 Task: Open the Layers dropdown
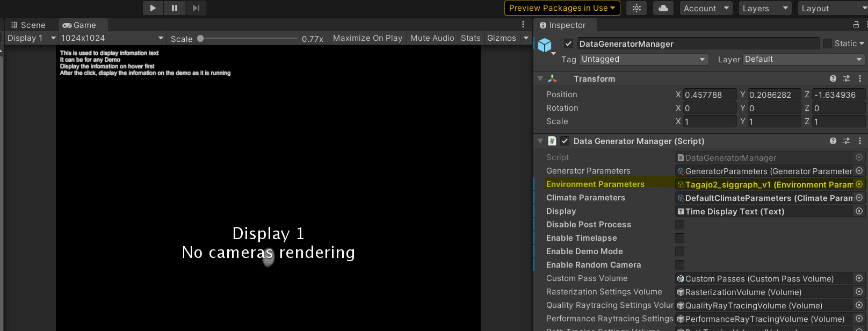tap(765, 8)
